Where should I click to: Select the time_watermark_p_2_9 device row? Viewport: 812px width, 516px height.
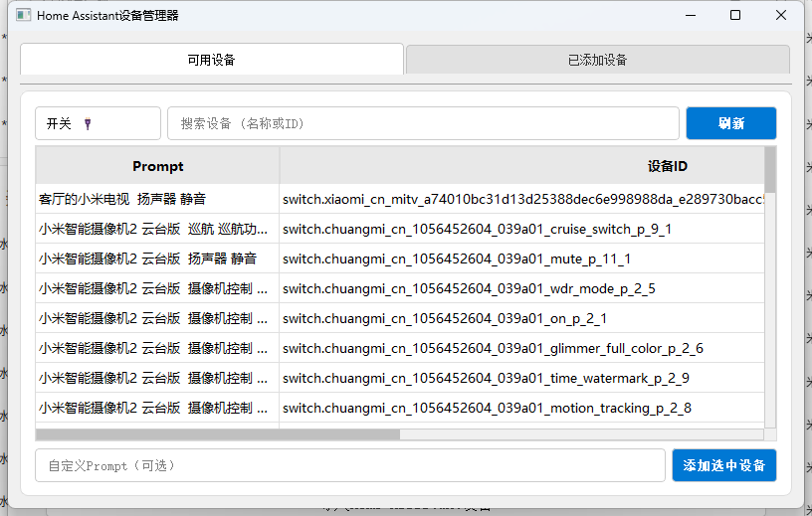[x=486, y=378]
